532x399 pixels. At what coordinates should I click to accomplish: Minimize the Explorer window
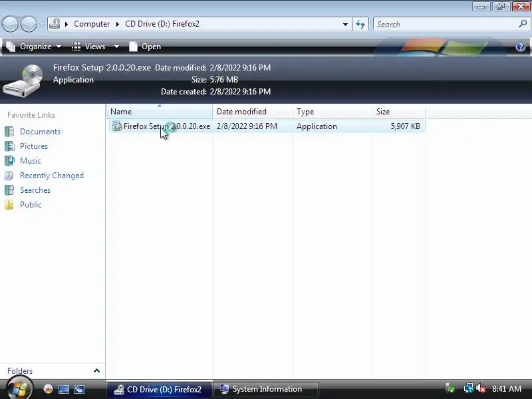tap(481, 7)
